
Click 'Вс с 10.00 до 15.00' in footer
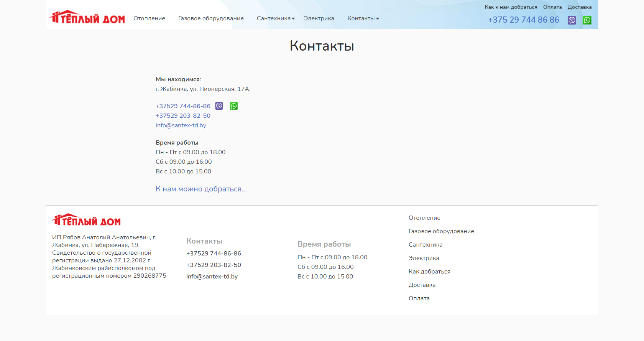pyautogui.click(x=325, y=277)
